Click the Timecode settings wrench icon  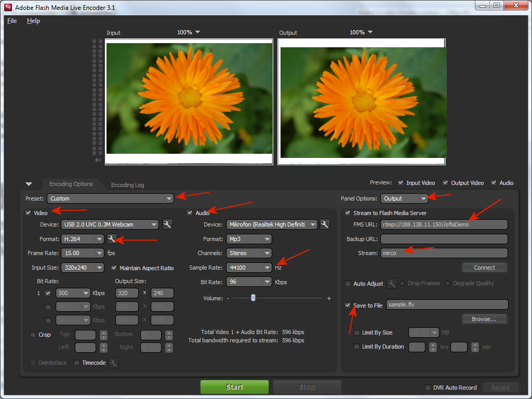pos(113,363)
